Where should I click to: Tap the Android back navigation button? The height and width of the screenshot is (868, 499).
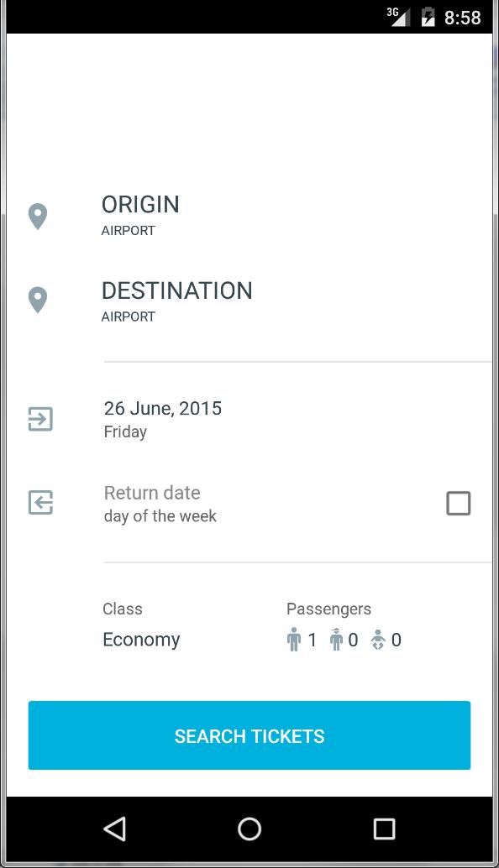pyautogui.click(x=114, y=829)
